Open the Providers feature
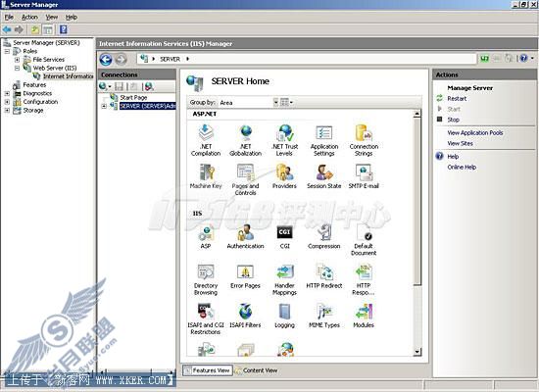539x392 pixels. 284,176
